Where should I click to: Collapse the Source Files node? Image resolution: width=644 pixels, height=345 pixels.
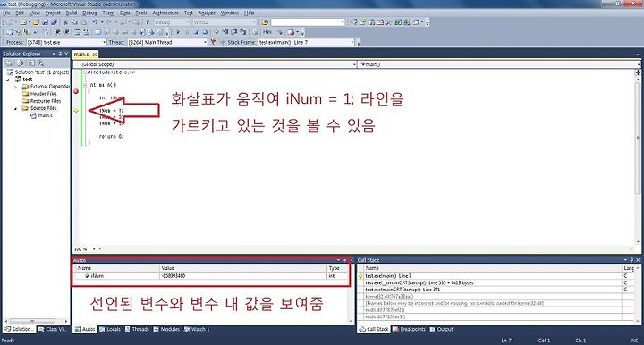16,108
